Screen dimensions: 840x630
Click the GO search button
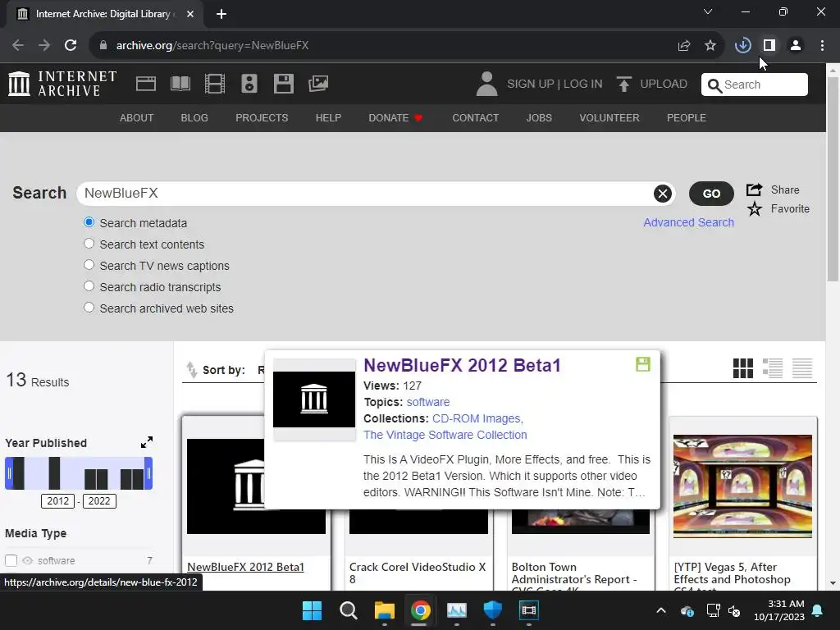pos(711,194)
